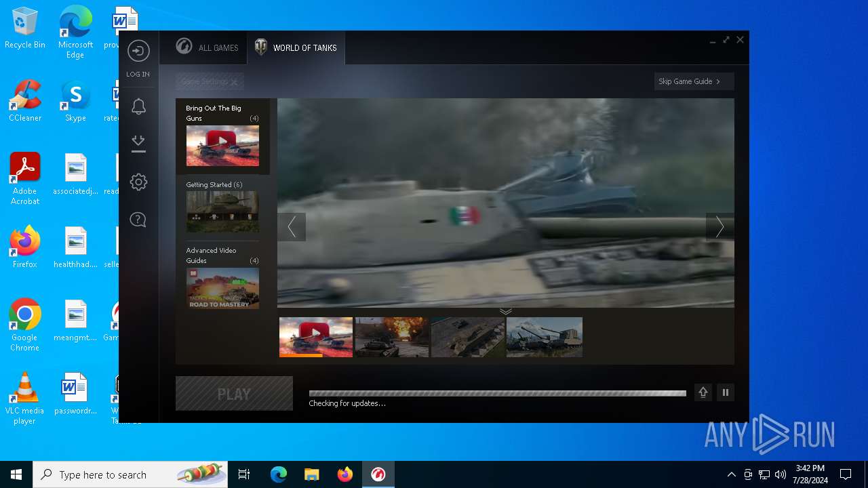Click Windows Start button
The width and height of the screenshot is (868, 488).
pyautogui.click(x=16, y=474)
